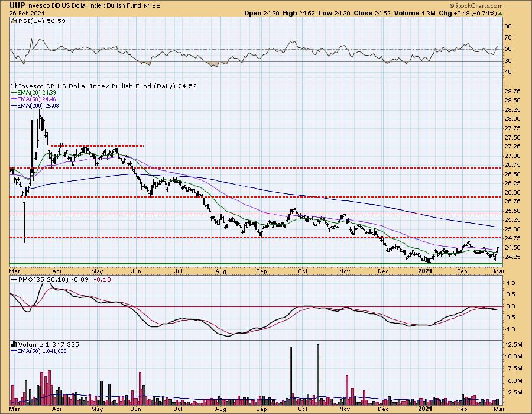Viewport: 532px width, 414px height.
Task: Click Dec on the price panel's date axis
Action: [x=383, y=271]
